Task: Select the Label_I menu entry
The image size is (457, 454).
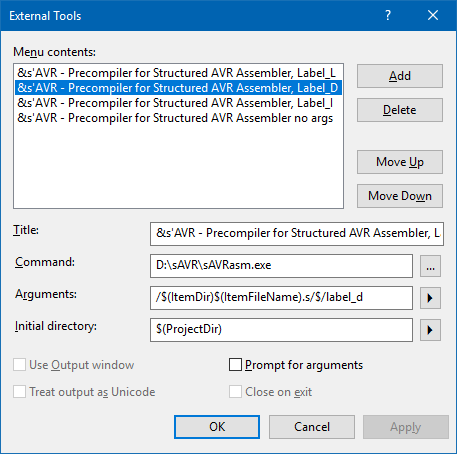Action: coord(178,103)
